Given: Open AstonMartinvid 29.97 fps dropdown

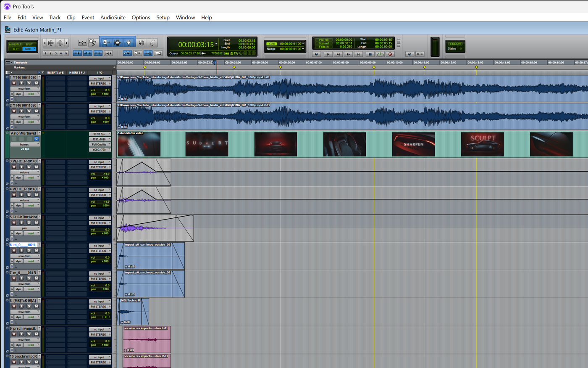Looking at the screenshot, I should 100,134.
